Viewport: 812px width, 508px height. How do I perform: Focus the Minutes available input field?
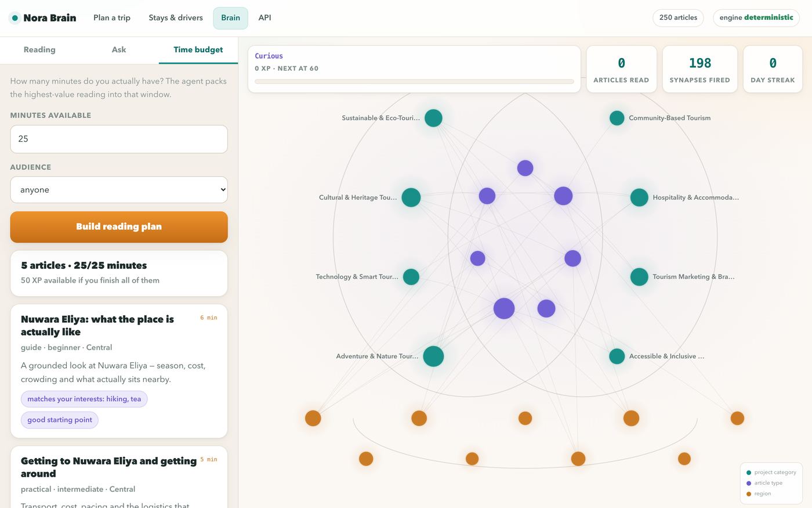tap(119, 139)
